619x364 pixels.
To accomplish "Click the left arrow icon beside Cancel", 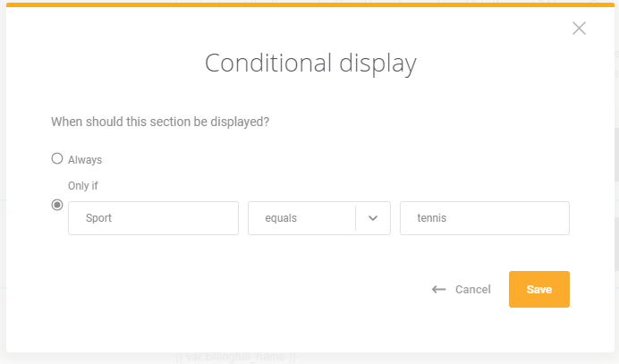I will pyautogui.click(x=438, y=290).
